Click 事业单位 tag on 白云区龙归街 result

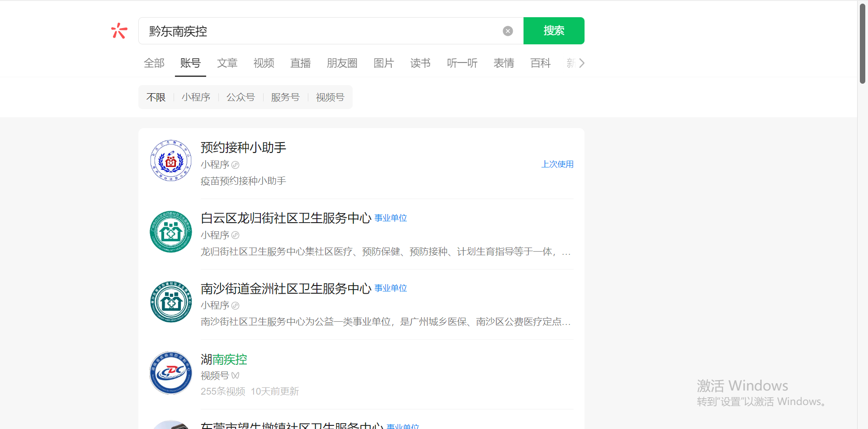[x=391, y=218]
